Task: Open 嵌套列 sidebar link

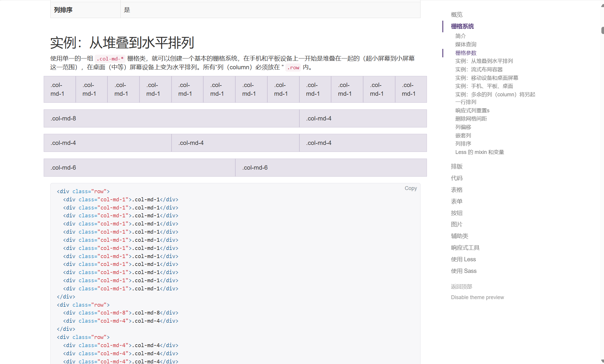Action: (463, 136)
